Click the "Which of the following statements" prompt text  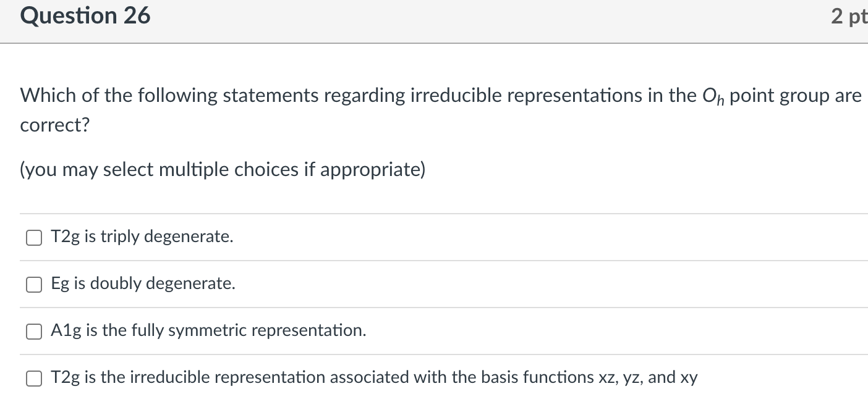coord(119,96)
